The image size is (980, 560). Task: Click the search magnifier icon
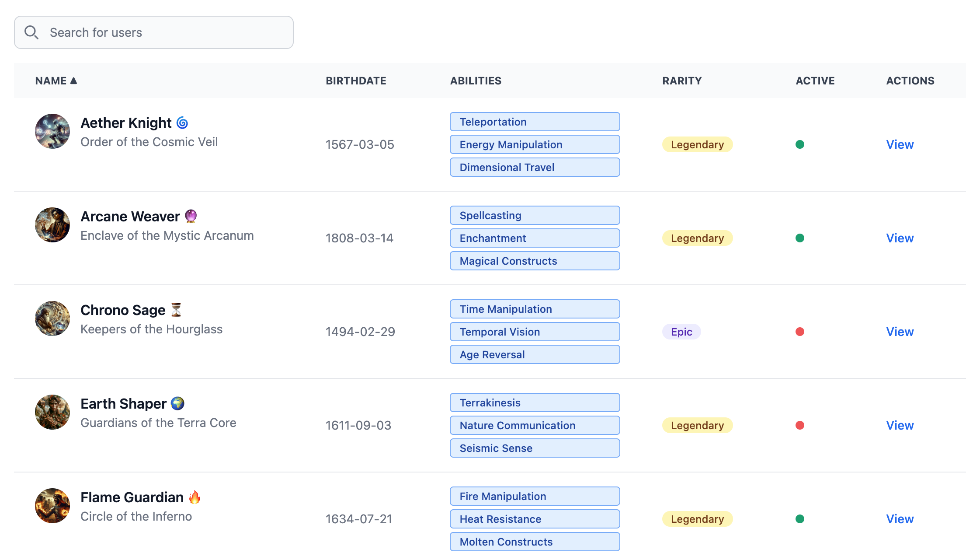point(31,32)
